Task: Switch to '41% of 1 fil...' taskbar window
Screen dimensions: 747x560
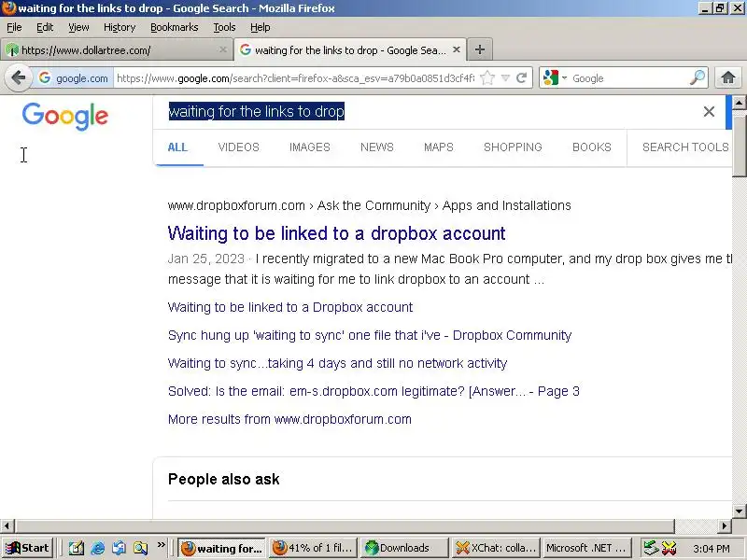Action: 314,548
